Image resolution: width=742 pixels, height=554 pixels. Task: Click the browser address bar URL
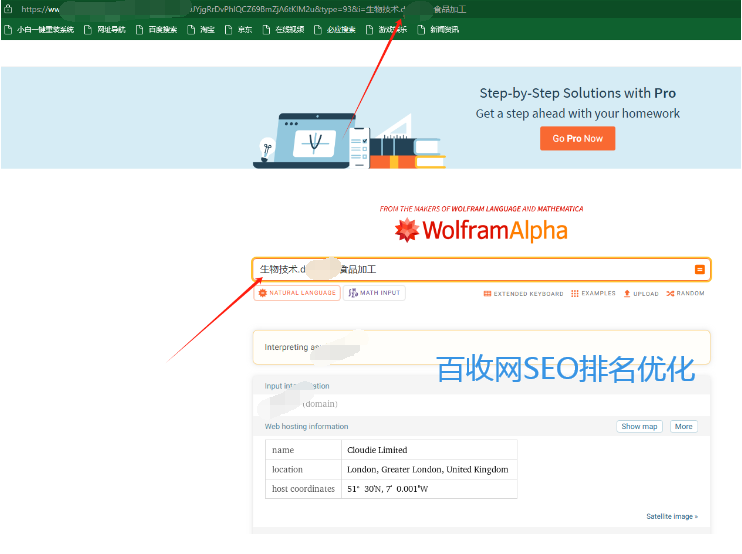(244, 9)
